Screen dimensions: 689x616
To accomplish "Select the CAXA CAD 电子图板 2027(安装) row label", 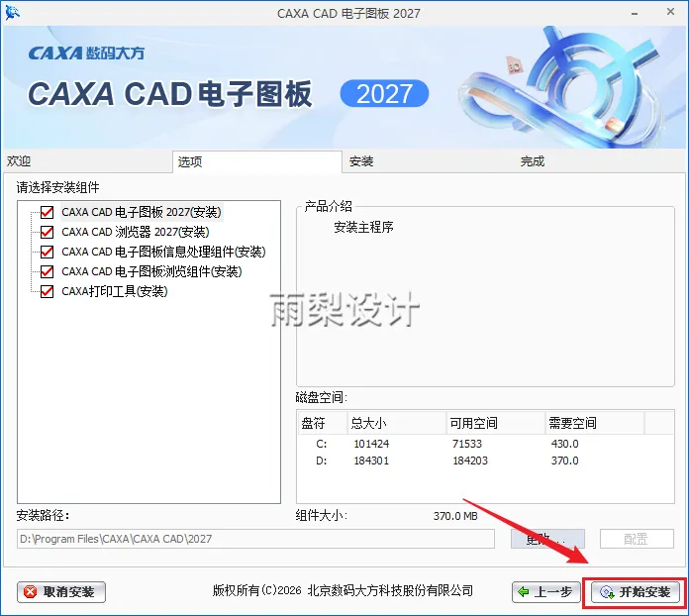I will click(141, 212).
